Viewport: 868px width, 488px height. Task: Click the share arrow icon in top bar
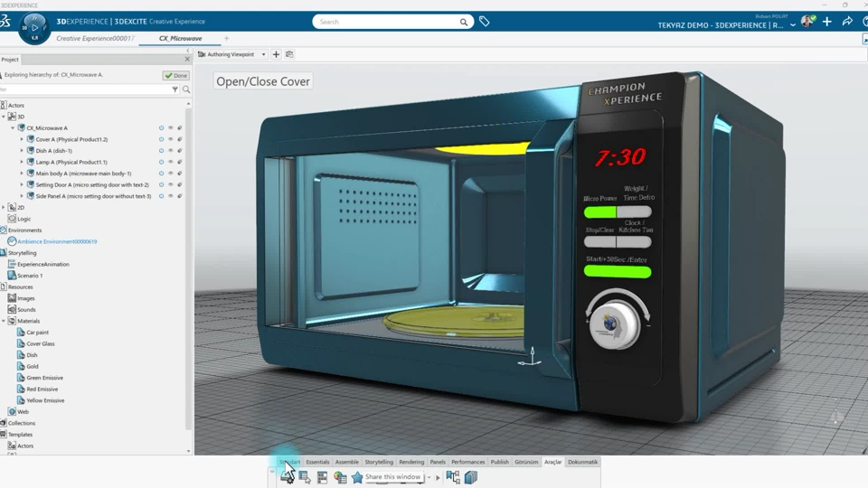click(847, 22)
